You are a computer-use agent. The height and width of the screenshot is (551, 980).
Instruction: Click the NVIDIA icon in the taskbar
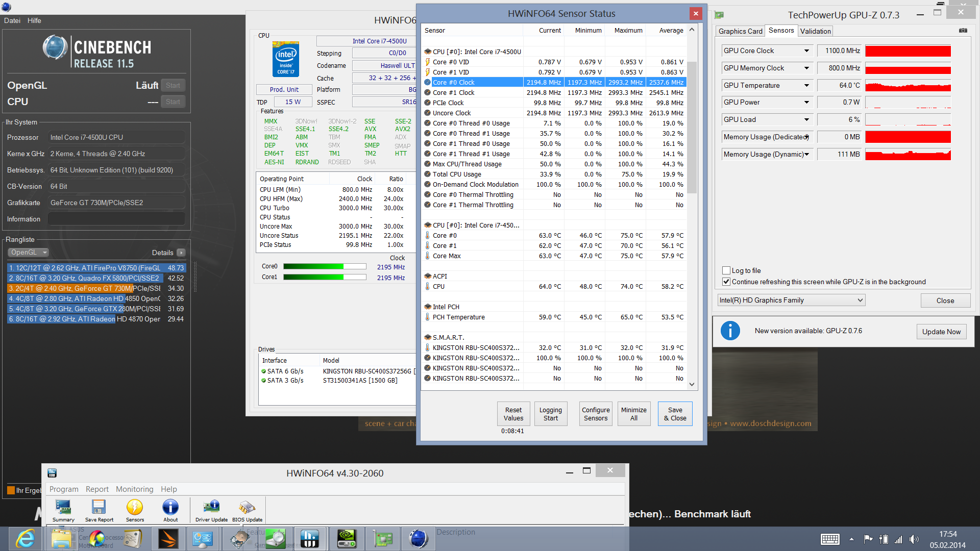[346, 539]
